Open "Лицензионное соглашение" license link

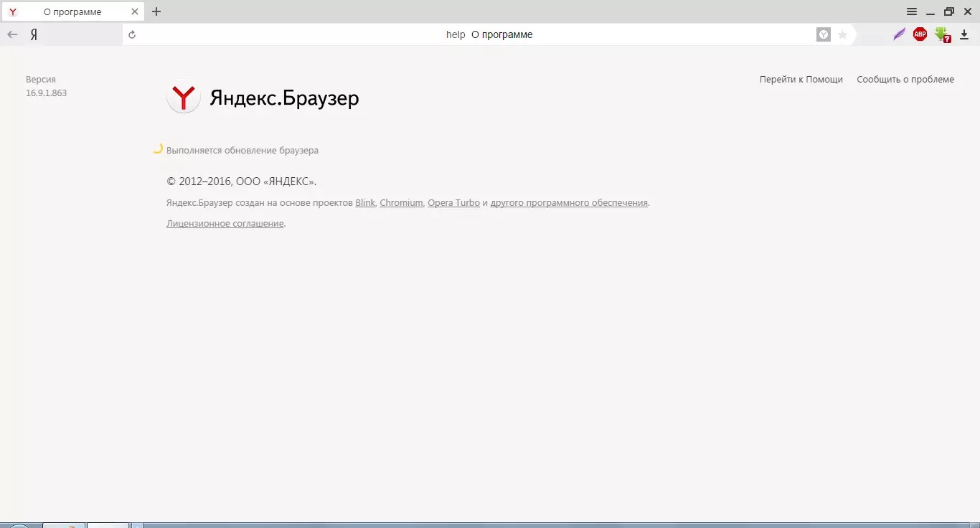(225, 224)
